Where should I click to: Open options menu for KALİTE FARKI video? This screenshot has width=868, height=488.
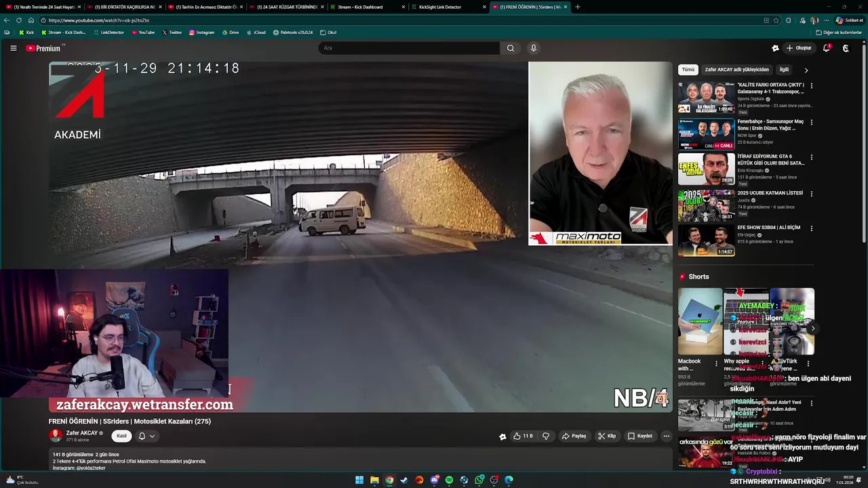pyautogui.click(x=811, y=86)
